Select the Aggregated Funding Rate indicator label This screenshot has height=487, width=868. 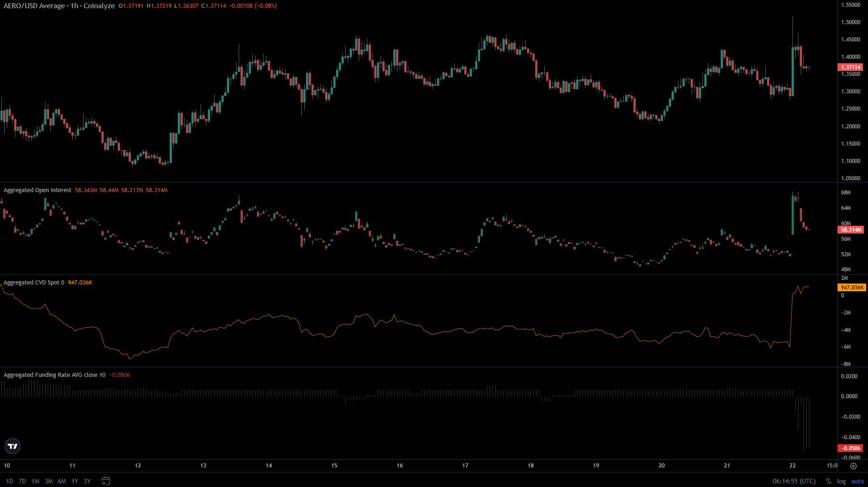point(54,375)
